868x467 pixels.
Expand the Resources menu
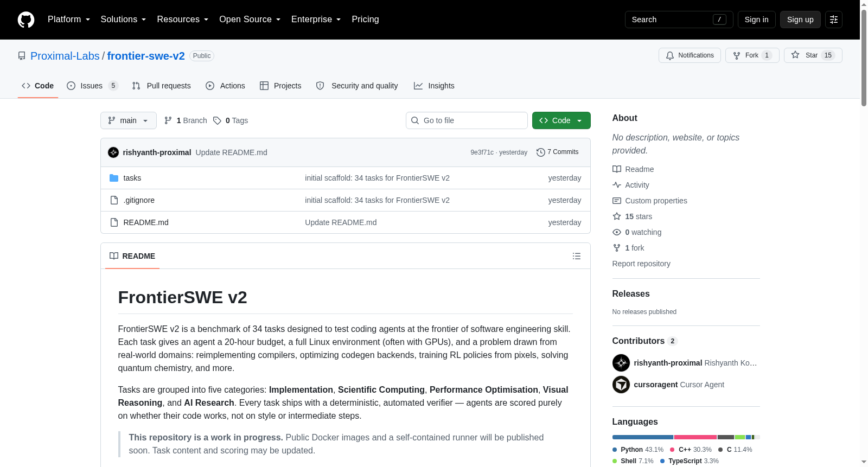[x=182, y=20]
